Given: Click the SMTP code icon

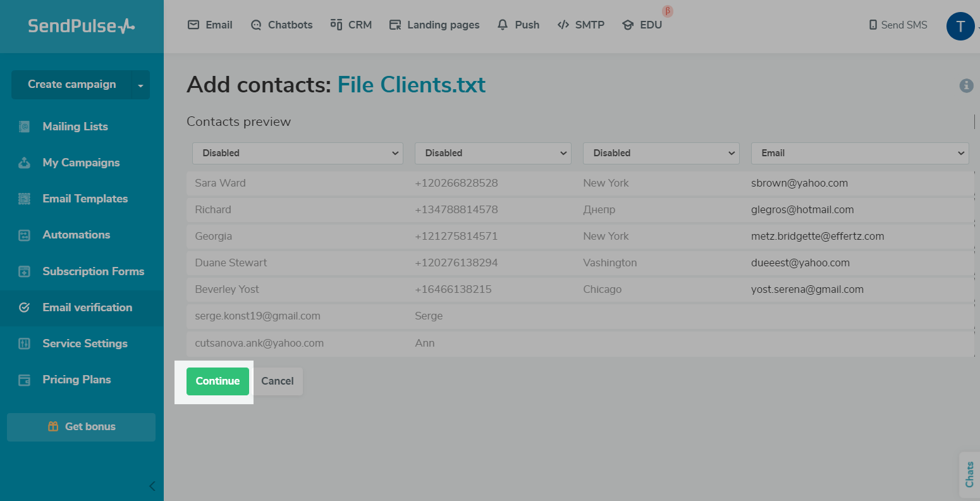Looking at the screenshot, I should 563,25.
